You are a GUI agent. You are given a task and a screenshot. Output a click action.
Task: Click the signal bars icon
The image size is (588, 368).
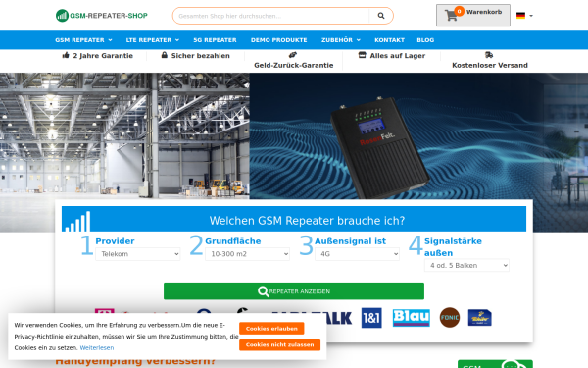coord(77,221)
